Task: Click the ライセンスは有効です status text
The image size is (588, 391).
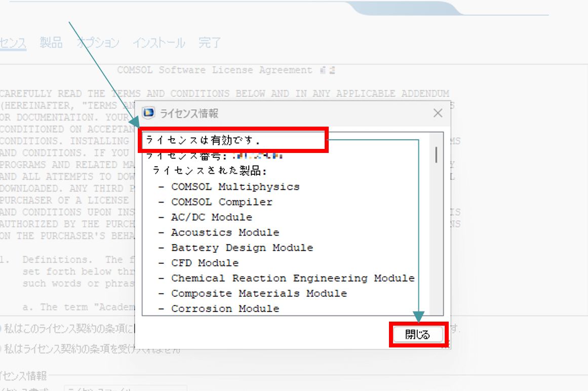Action: (x=206, y=139)
